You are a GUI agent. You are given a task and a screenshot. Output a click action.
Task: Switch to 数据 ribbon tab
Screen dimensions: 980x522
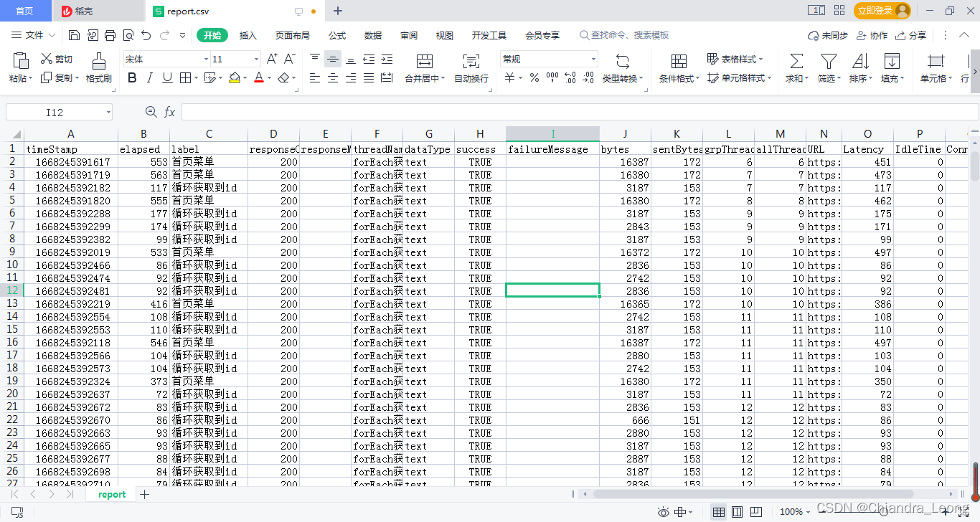coord(373,35)
